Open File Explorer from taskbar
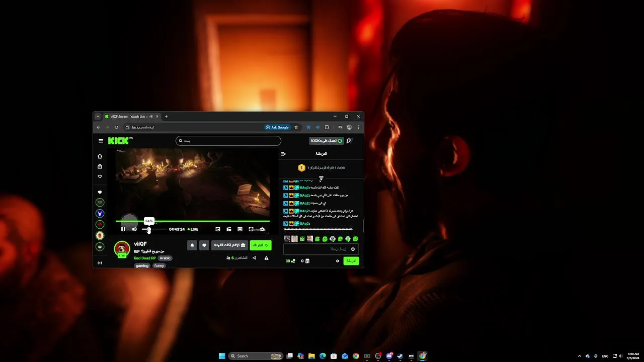 click(x=311, y=356)
